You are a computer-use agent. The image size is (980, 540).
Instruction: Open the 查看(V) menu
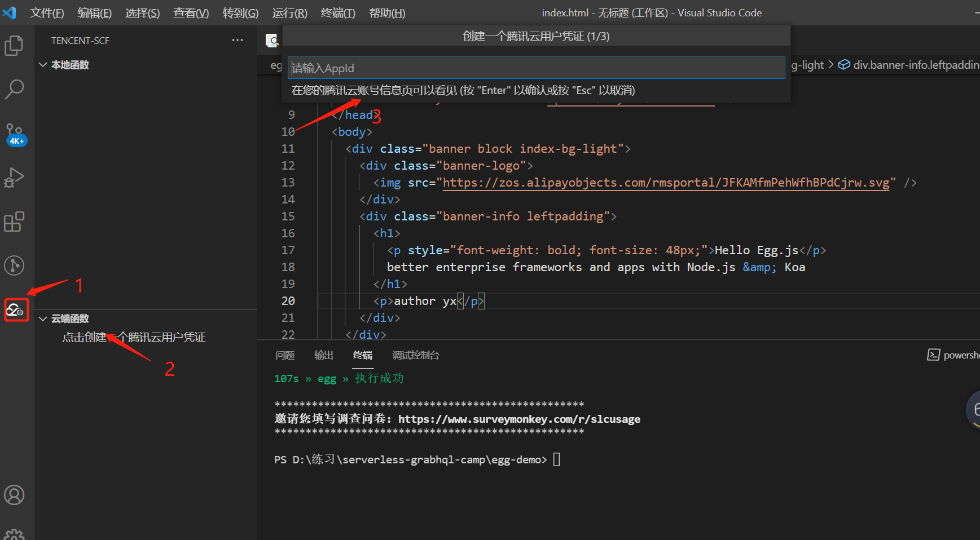pos(191,13)
